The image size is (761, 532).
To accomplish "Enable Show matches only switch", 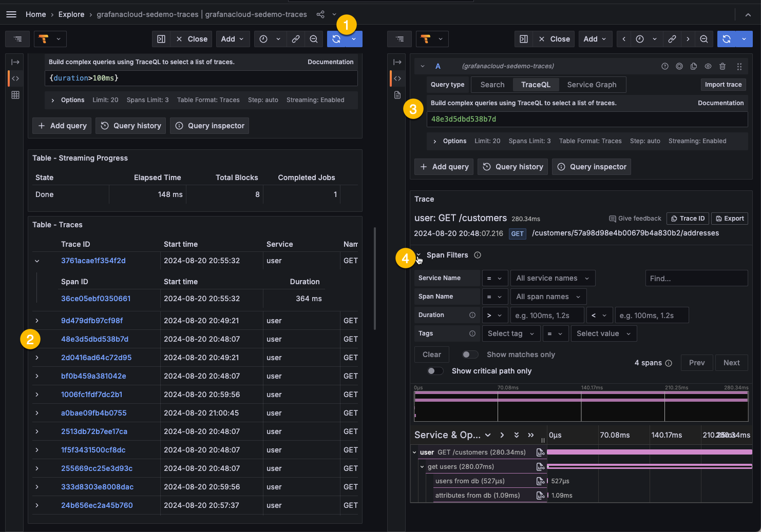I will click(470, 354).
